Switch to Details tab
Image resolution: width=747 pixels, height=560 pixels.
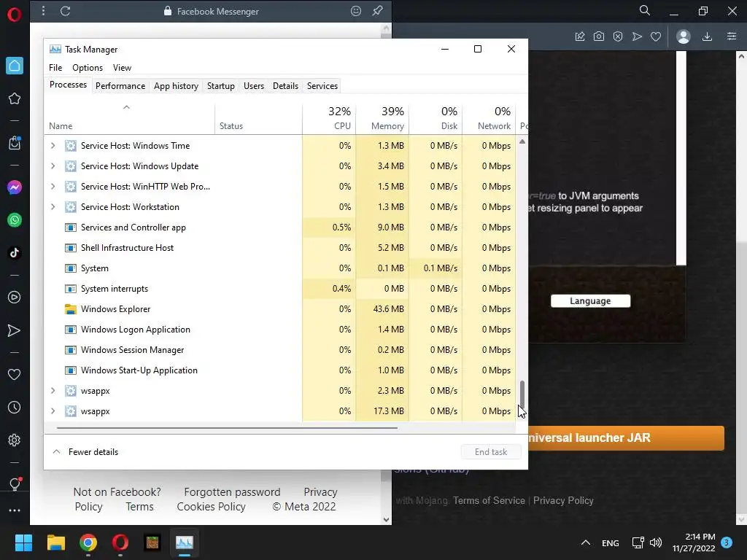point(285,86)
